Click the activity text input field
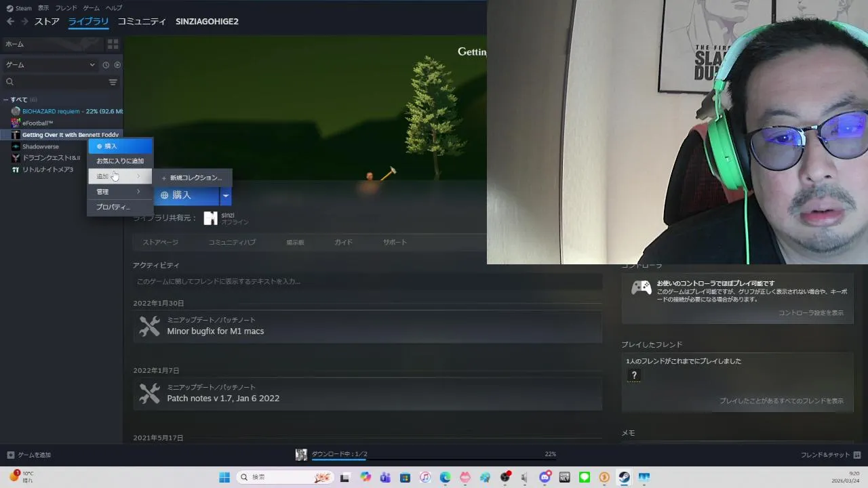 tap(368, 281)
